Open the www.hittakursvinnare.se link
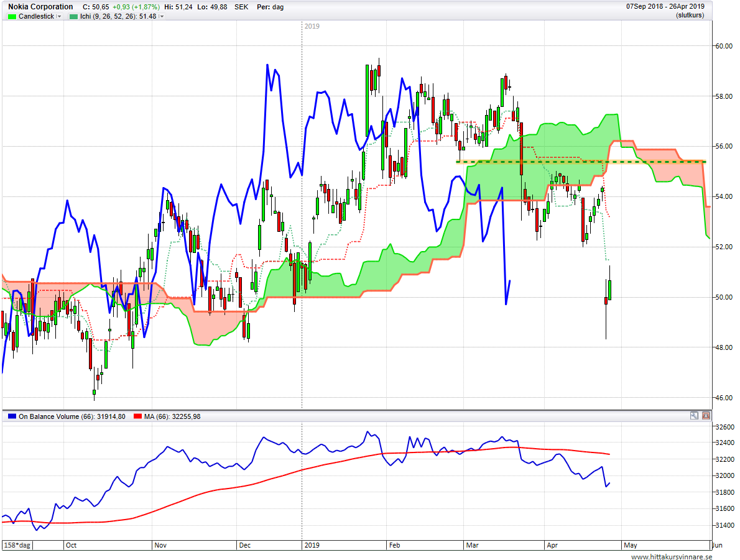740x560 pixels. coord(672,557)
